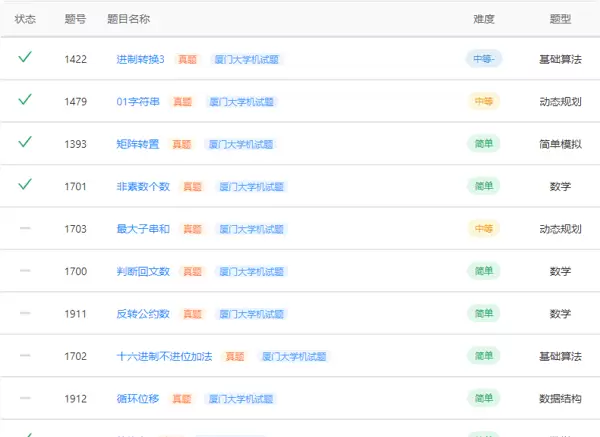Sort by the 难度 column header
The image size is (600, 437).
point(484,19)
